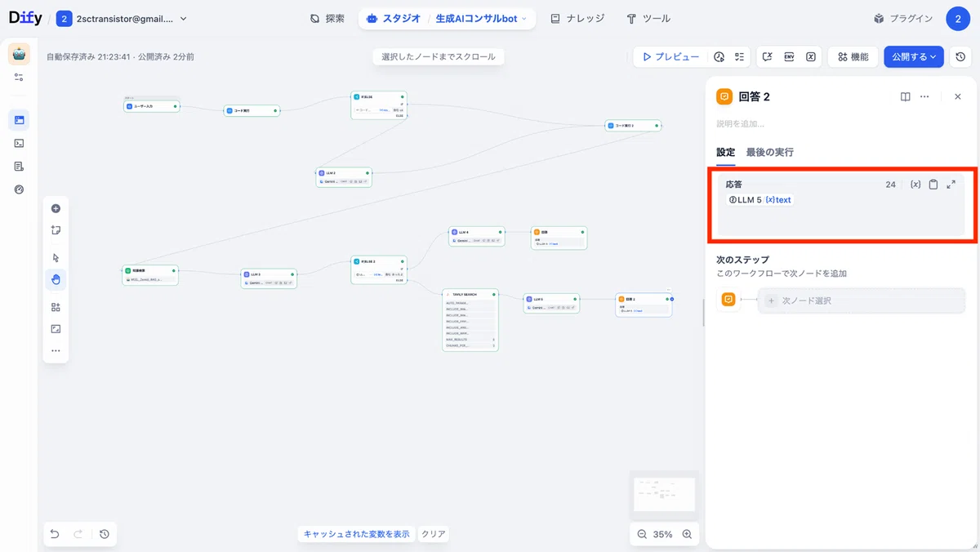Click プレビュー preview button

(670, 57)
